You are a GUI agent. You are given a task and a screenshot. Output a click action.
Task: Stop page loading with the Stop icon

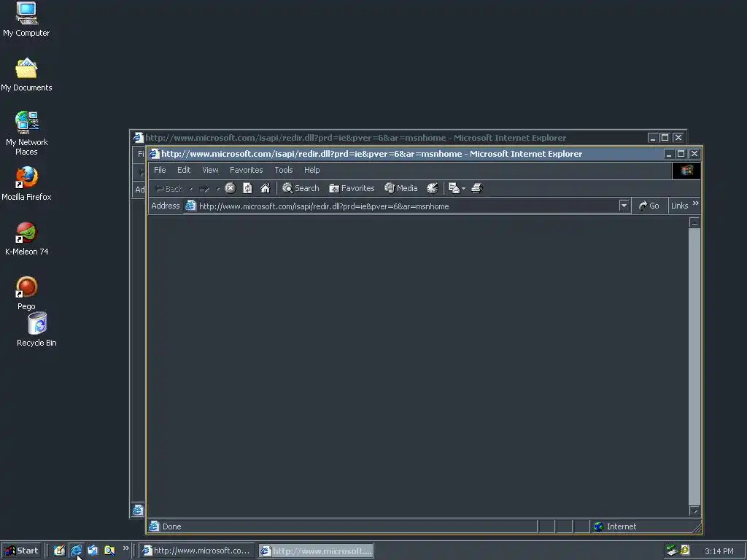pyautogui.click(x=230, y=188)
